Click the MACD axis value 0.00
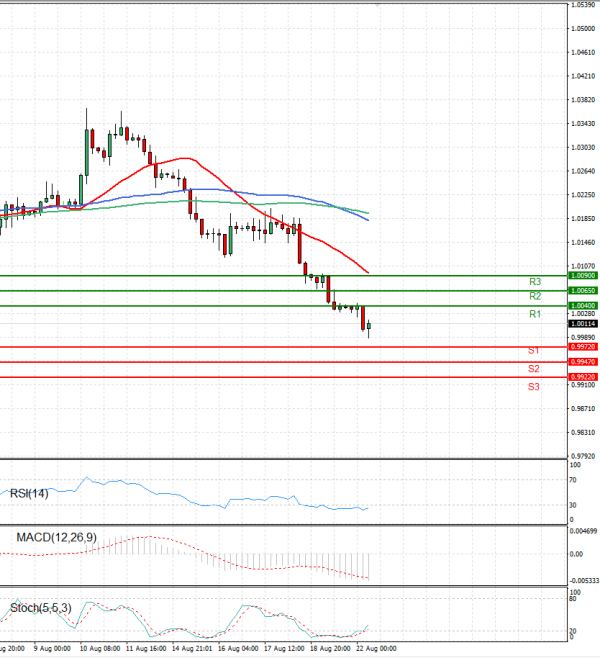 click(x=577, y=554)
